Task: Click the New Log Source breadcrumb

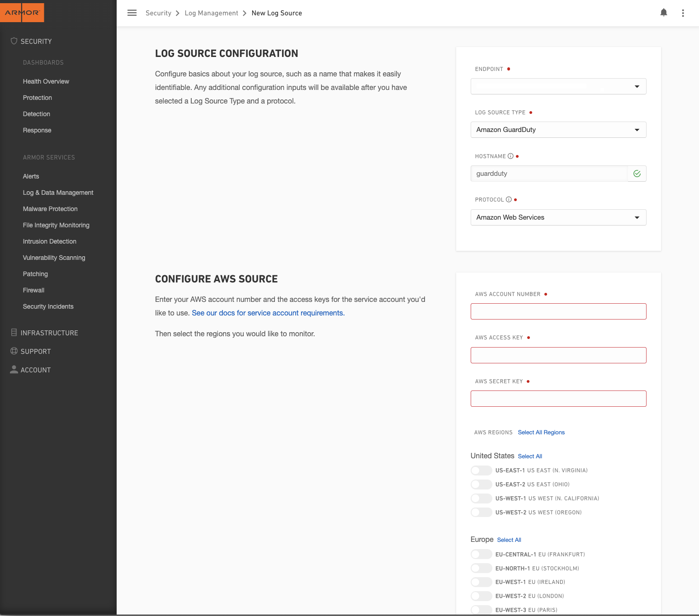Action: tap(277, 13)
